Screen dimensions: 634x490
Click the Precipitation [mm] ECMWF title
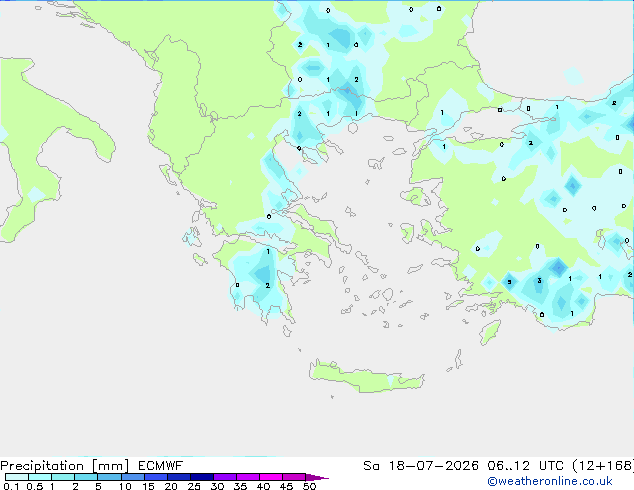(91, 466)
